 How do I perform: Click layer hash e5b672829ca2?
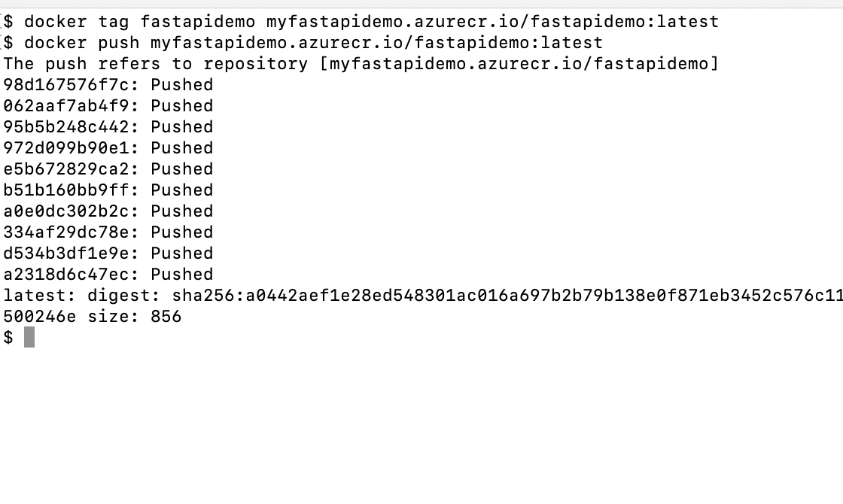(67, 169)
